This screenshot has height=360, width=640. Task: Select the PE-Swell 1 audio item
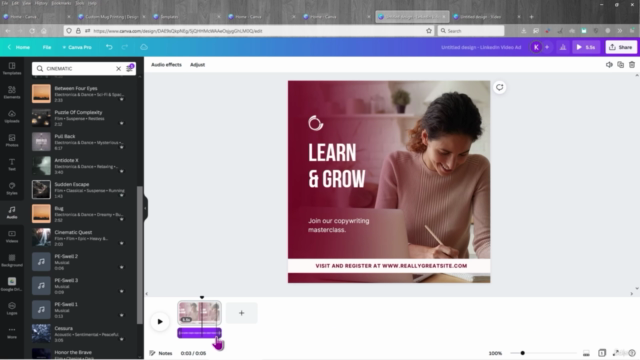[x=78, y=310]
